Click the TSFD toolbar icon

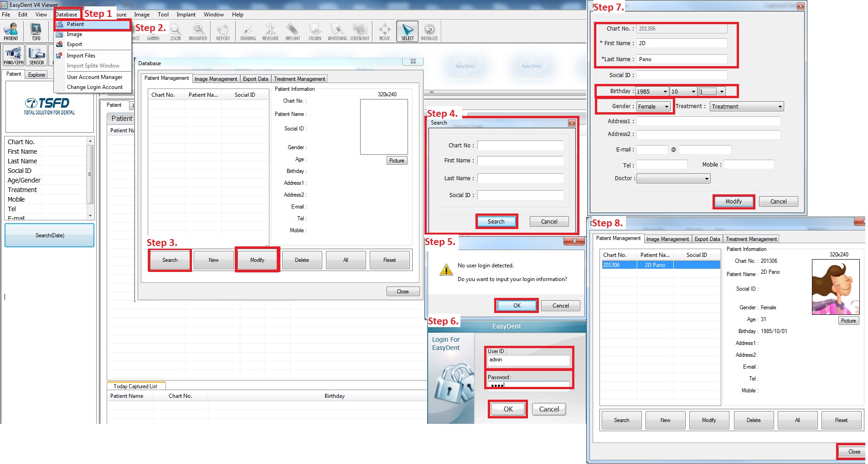pos(36,31)
